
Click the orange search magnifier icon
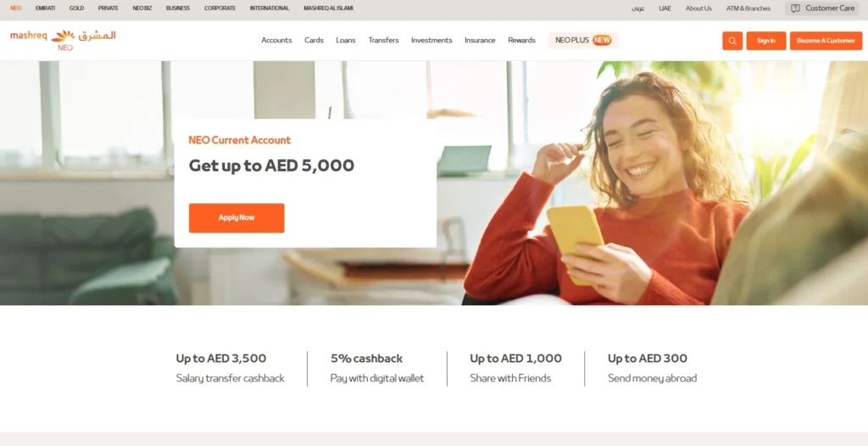732,41
